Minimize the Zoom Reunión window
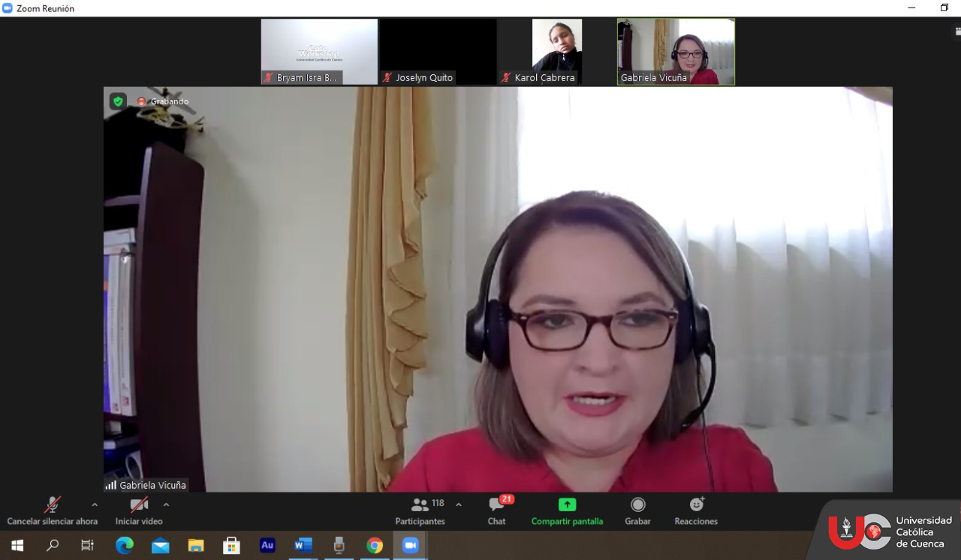 tap(911, 8)
